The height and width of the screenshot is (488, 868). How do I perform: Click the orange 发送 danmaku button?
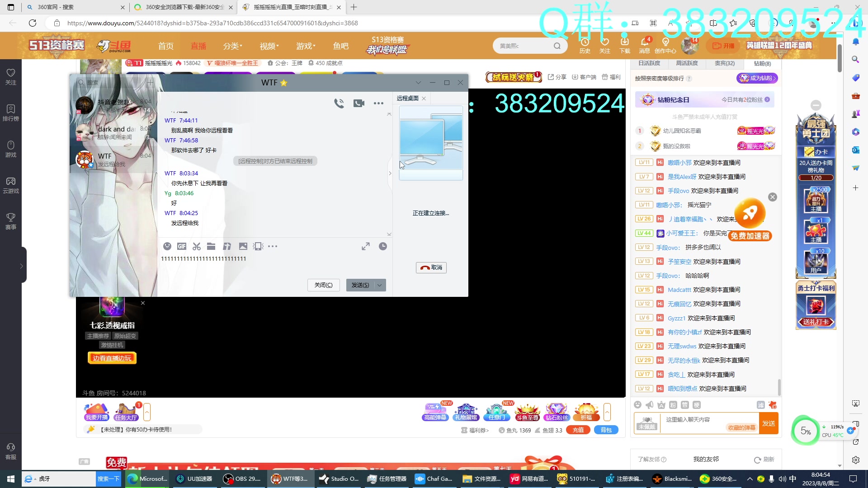[x=769, y=423]
